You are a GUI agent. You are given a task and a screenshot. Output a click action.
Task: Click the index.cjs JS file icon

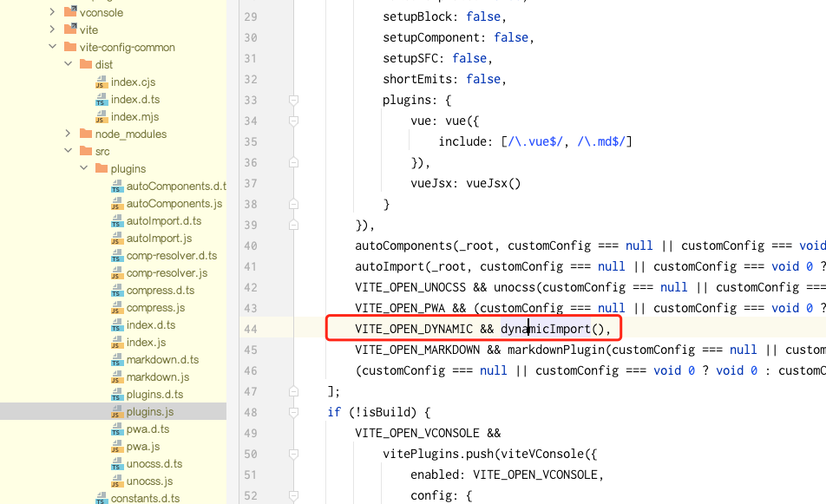[x=102, y=82]
